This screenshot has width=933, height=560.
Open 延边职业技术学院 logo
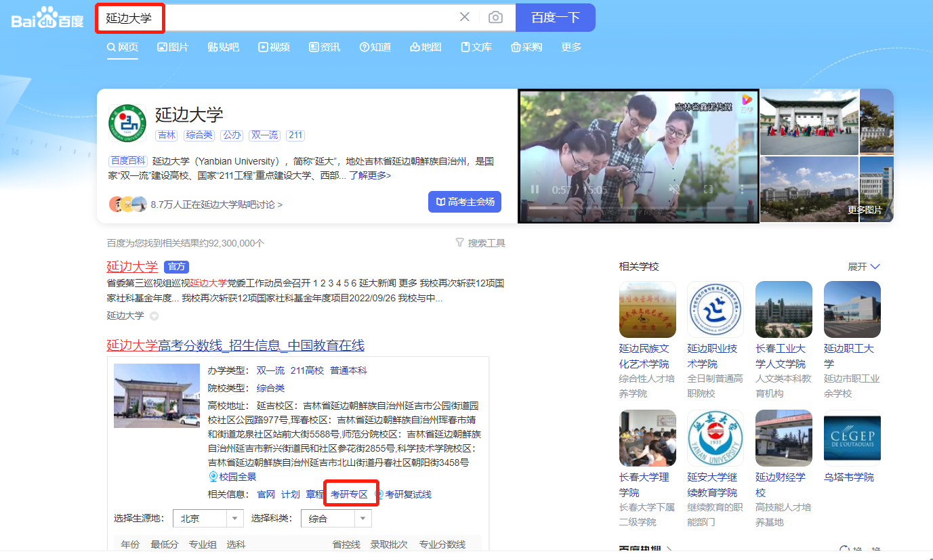pyautogui.click(x=716, y=309)
